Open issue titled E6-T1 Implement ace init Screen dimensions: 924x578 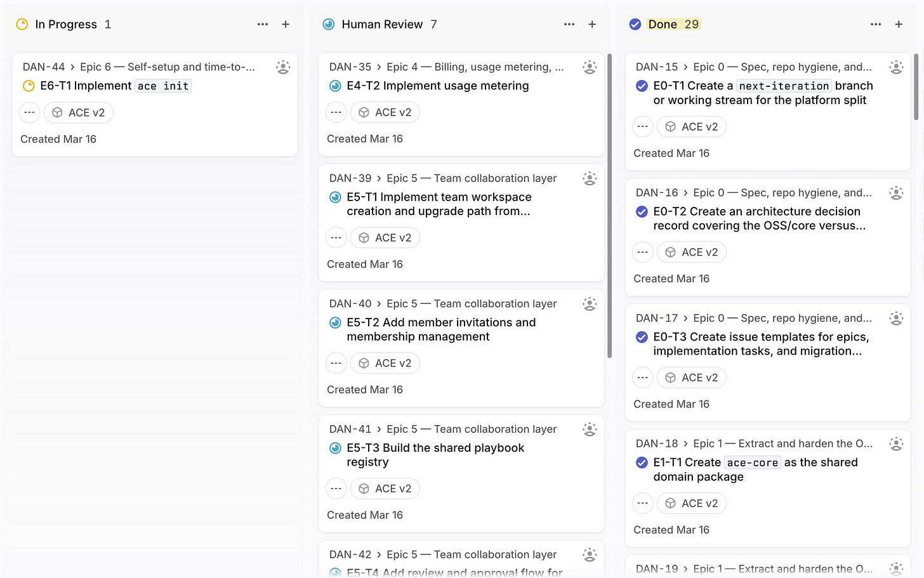(x=115, y=86)
